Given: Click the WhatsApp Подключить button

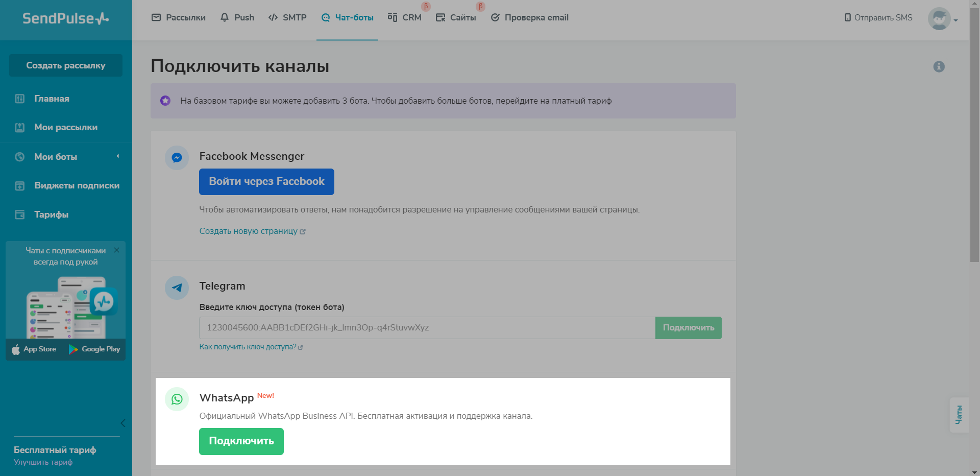Looking at the screenshot, I should click(x=241, y=441).
